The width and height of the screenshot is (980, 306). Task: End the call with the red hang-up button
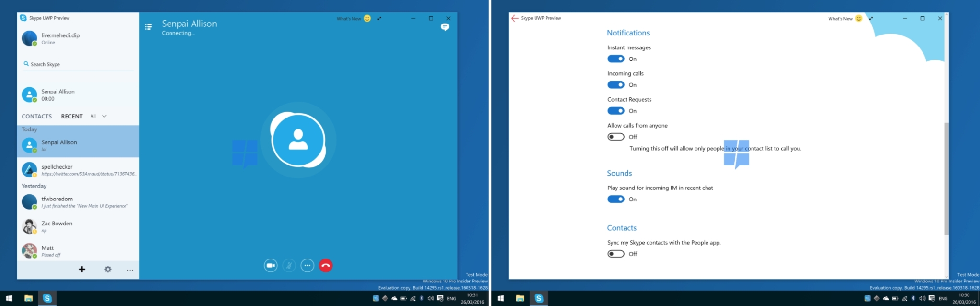point(326,265)
